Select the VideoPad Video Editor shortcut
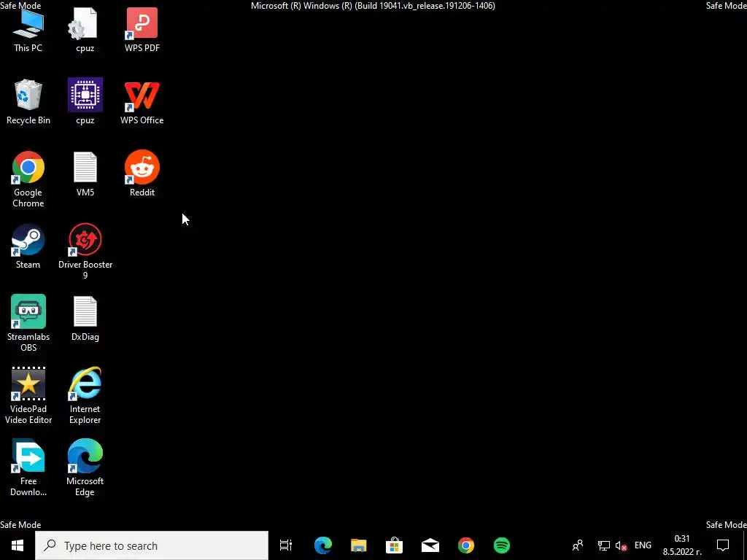 pyautogui.click(x=28, y=396)
